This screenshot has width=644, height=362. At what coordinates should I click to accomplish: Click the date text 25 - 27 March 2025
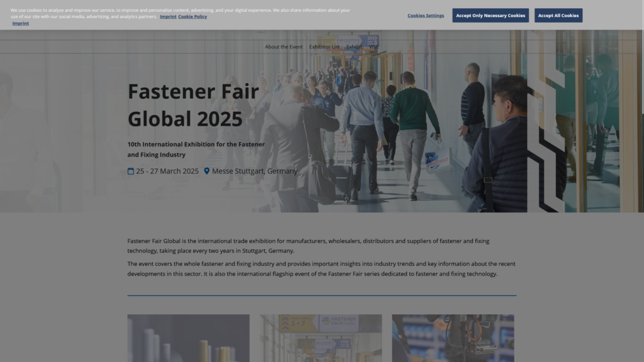coord(167,171)
